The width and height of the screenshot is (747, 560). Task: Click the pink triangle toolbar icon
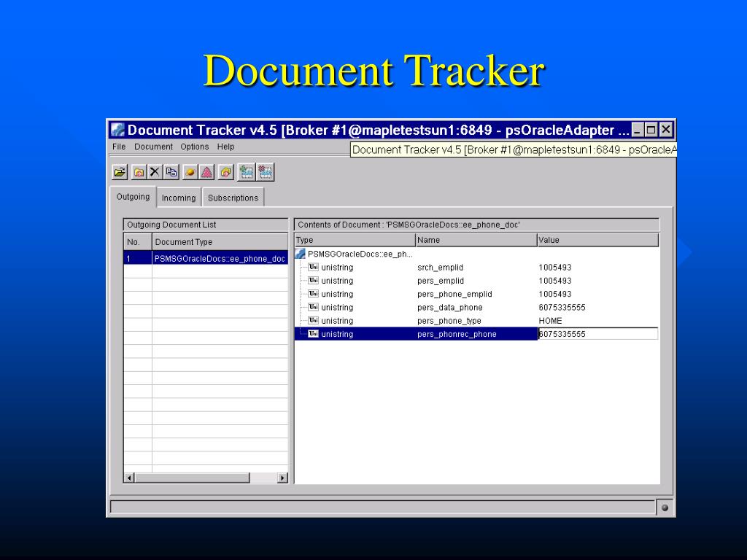(x=206, y=172)
